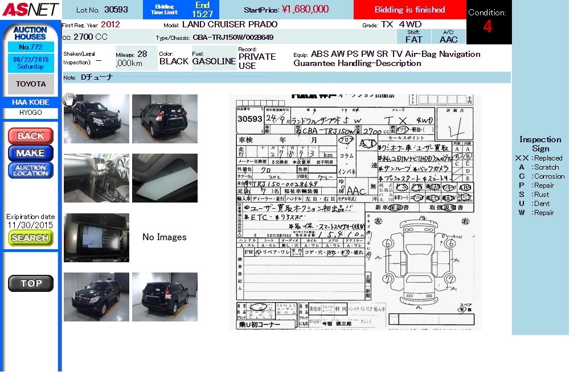Click the Condition 4 grade box
Screen dimensions: 586x392
(487, 23)
